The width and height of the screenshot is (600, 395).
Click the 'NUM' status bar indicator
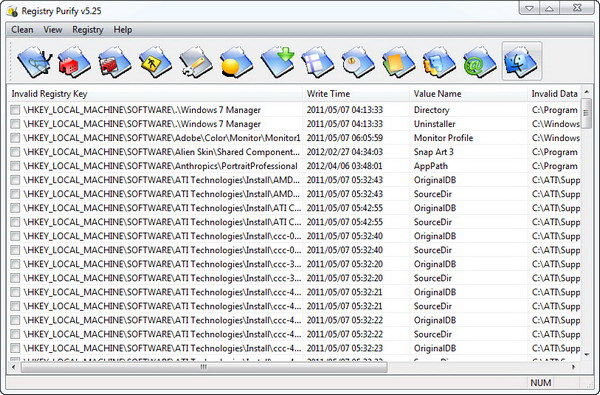click(541, 383)
